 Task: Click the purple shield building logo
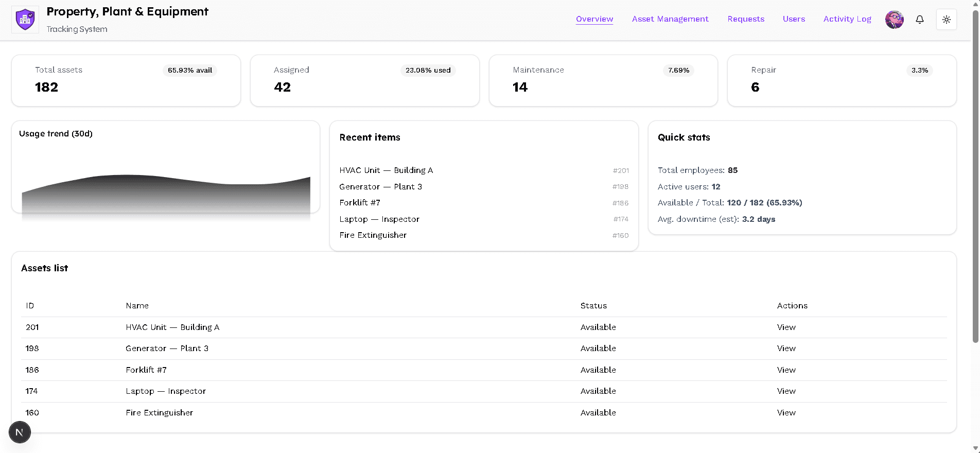[x=25, y=20]
